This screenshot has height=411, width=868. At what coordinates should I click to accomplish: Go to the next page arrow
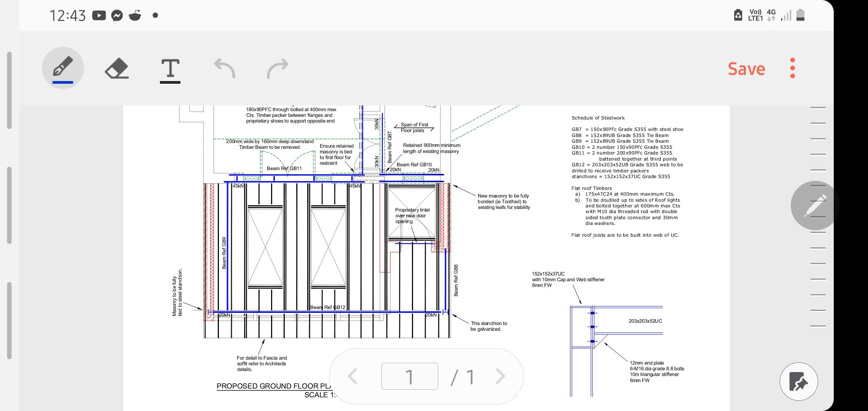click(x=500, y=376)
